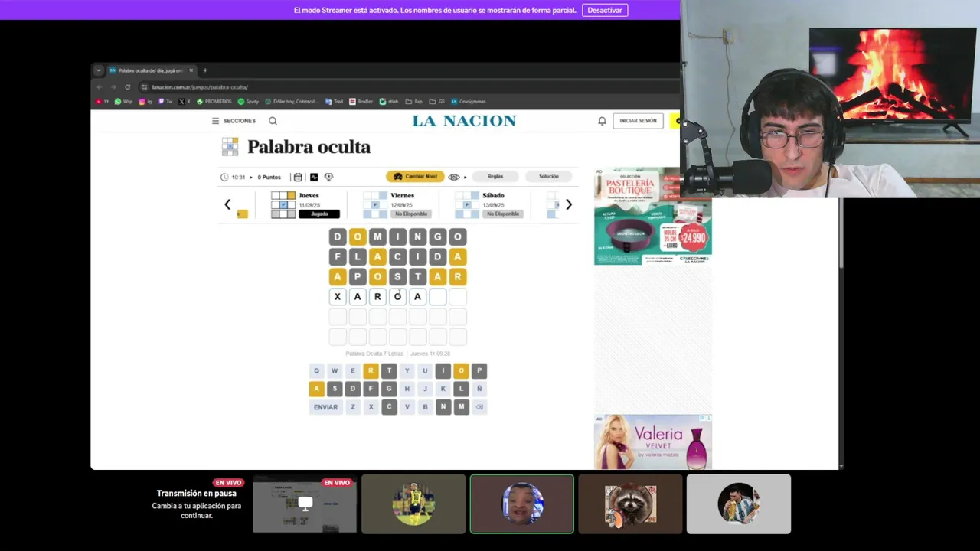Click the Ñ key on game keyboard
Viewport: 980px width, 551px height.
pos(479,389)
